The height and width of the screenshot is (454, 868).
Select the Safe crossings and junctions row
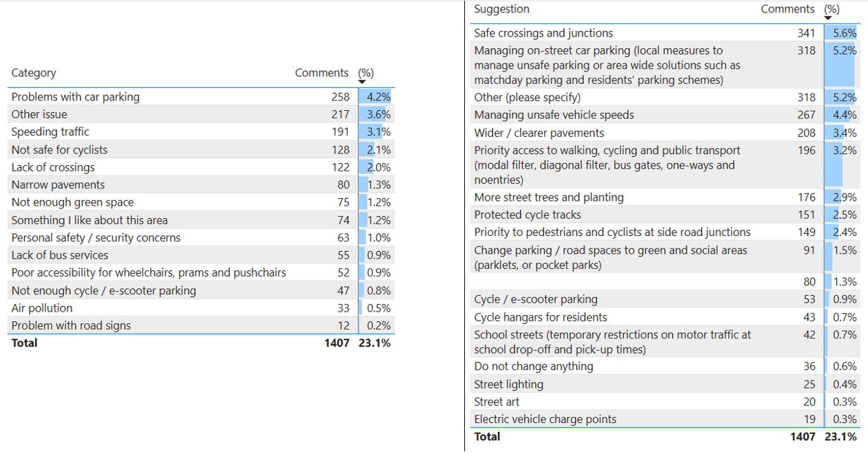(543, 33)
